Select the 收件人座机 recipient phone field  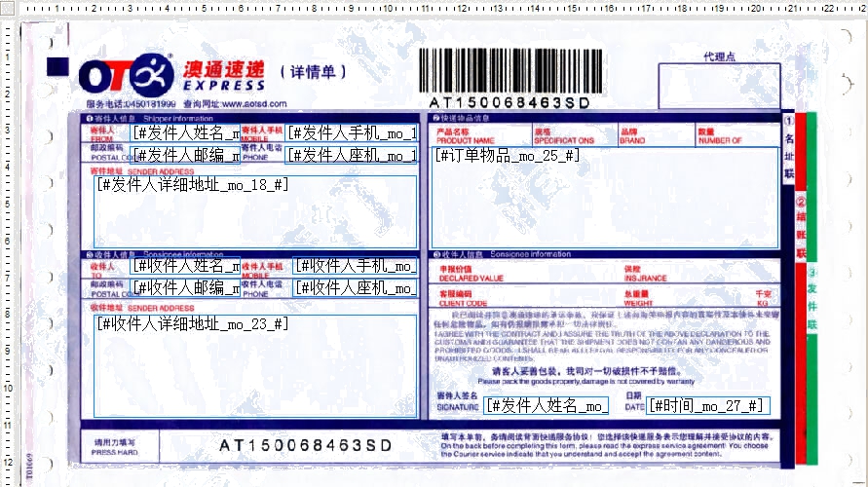[355, 287]
